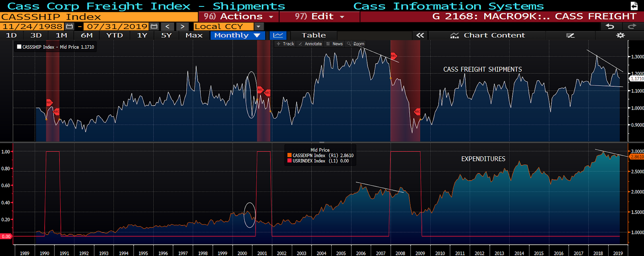
Task: Select the 1D range tab
Action: click(11, 35)
